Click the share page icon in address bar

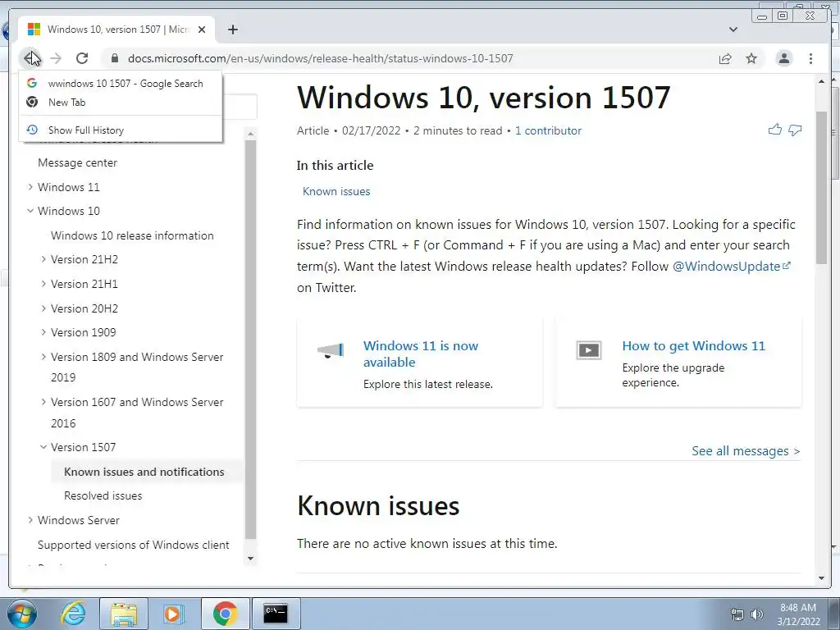point(725,58)
